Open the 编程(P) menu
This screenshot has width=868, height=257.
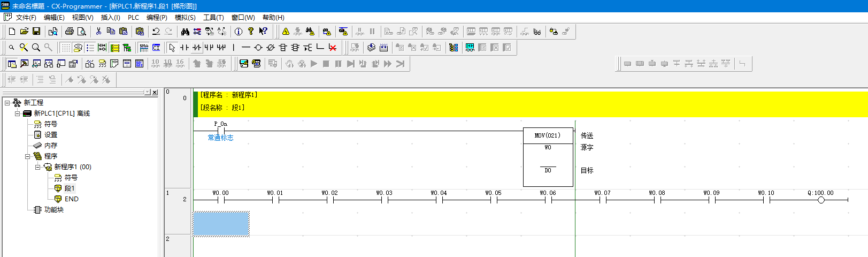click(x=157, y=18)
